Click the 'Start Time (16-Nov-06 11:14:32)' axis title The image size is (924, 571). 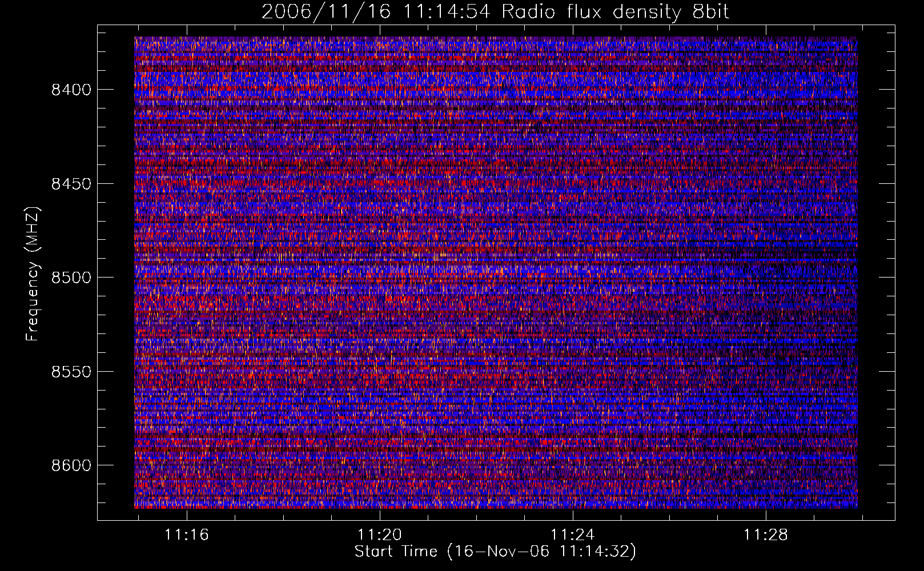[495, 552]
